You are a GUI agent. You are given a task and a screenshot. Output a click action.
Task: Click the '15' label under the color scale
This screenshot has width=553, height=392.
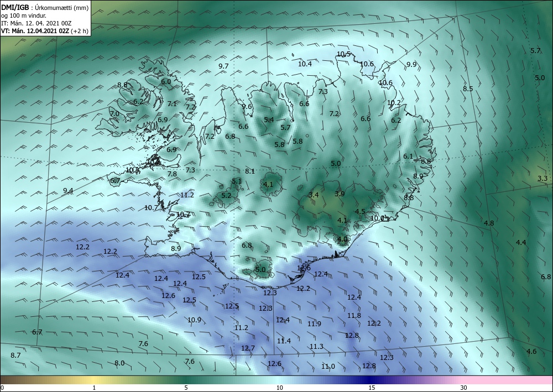coord(372,388)
